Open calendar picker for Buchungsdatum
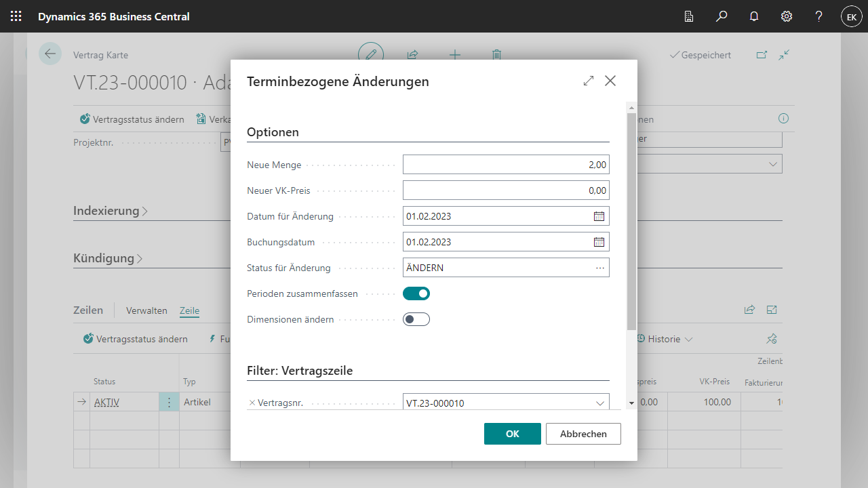 pyautogui.click(x=599, y=242)
